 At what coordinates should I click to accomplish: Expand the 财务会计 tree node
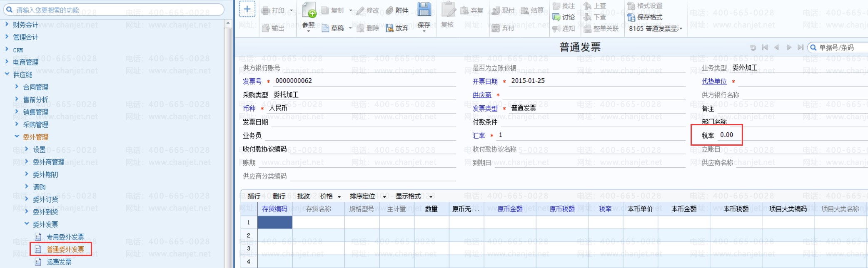point(7,25)
